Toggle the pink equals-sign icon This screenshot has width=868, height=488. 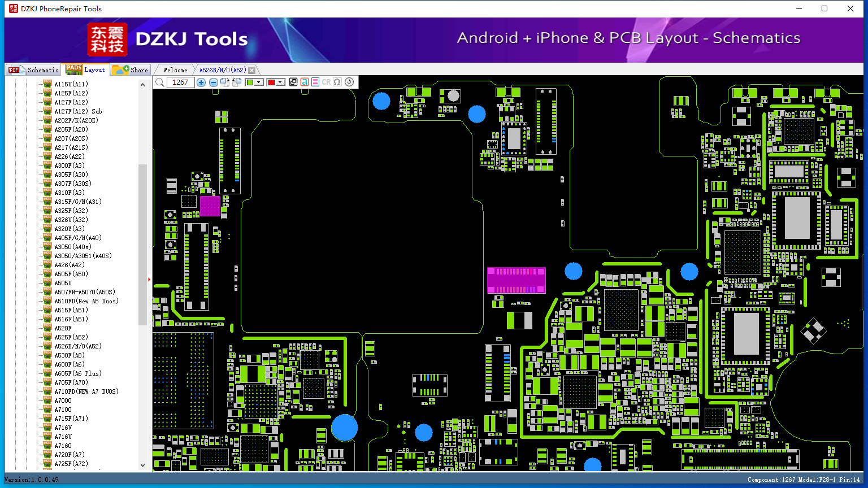315,82
